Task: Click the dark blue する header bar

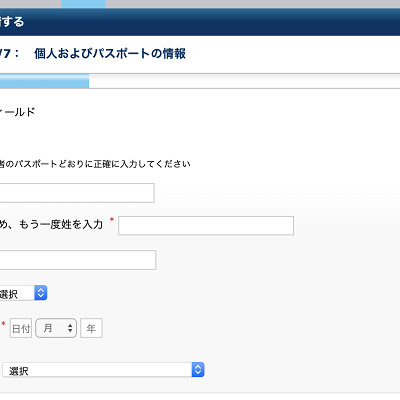Action: pyautogui.click(x=200, y=22)
